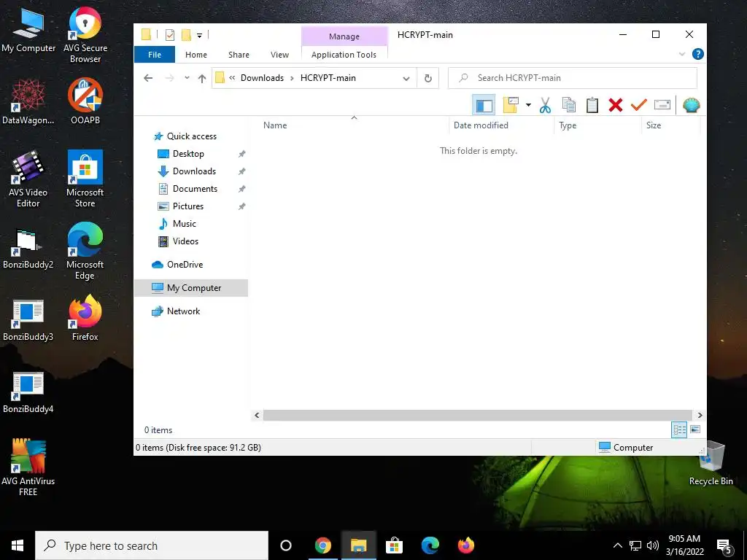Click the Email envelope toolbar icon
This screenshot has height=560, width=747.
[662, 105]
